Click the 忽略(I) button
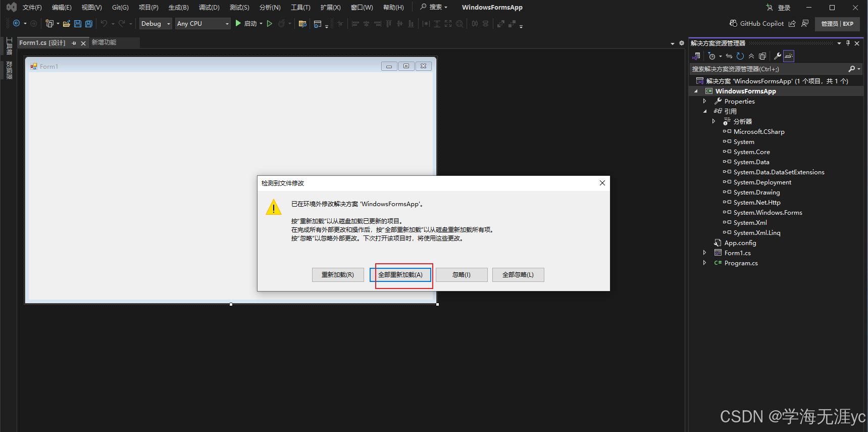The image size is (868, 432). (x=462, y=275)
